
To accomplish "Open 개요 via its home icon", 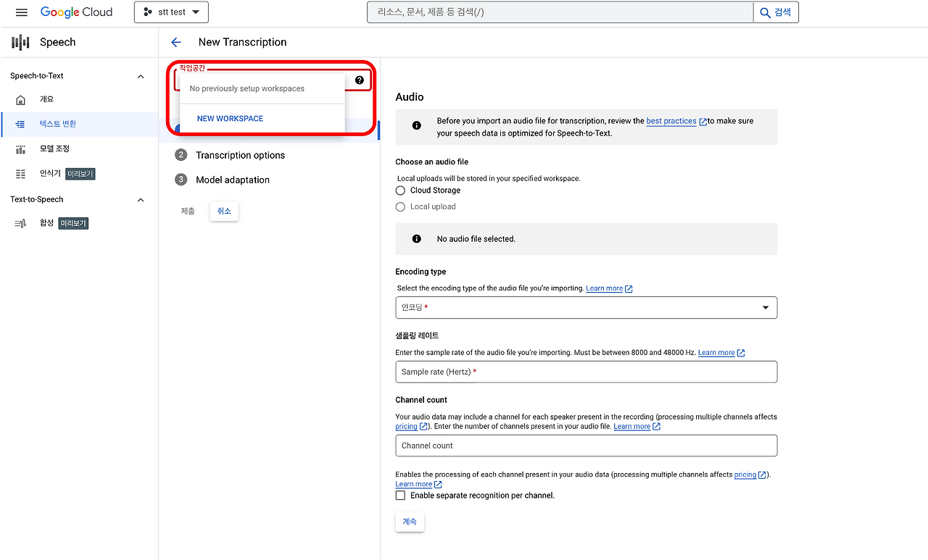I will point(21,100).
